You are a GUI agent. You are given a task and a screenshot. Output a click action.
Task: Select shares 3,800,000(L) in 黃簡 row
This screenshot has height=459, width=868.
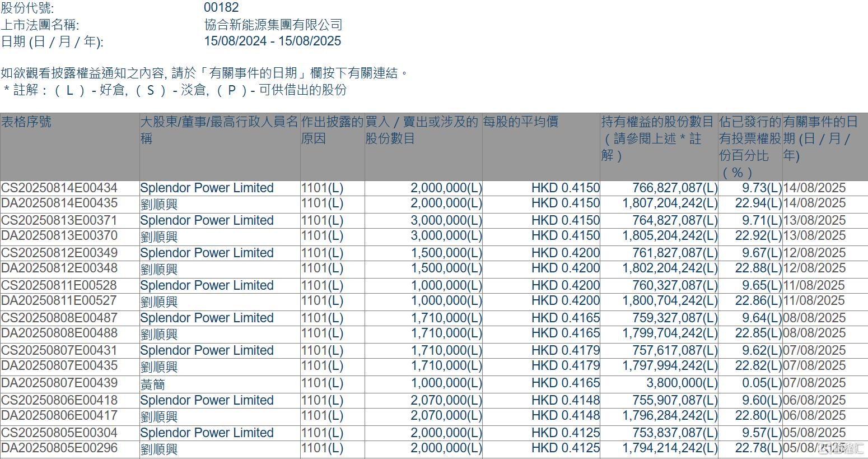click(x=682, y=383)
